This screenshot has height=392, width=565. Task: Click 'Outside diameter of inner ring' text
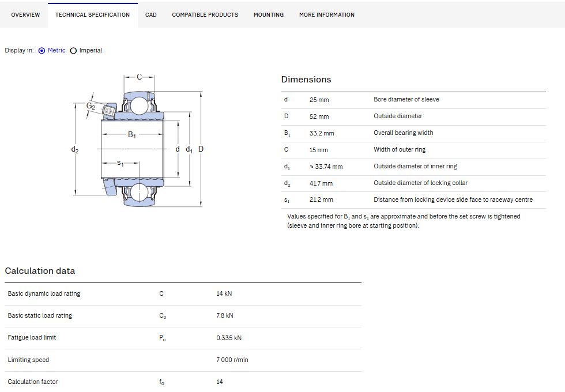415,166
